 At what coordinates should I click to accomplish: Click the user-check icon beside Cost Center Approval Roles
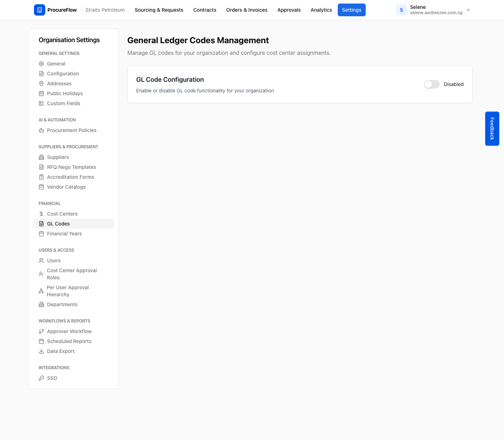click(x=41, y=274)
